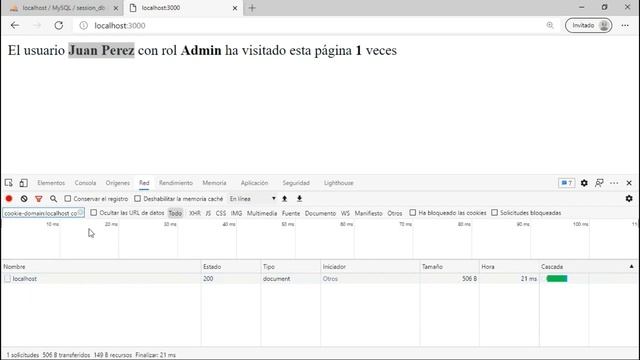
Task: Filter requests by Otros type
Action: pos(395,213)
